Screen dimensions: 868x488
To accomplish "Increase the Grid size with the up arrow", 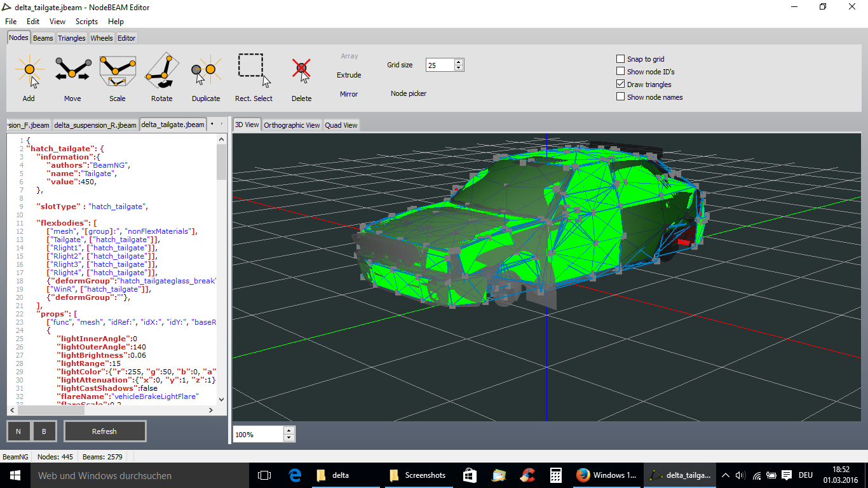I will [x=459, y=62].
